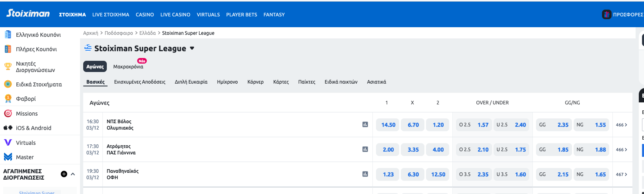Click the gift icon next to Προσφορές
The height and width of the screenshot is (194, 644).
tap(607, 14)
